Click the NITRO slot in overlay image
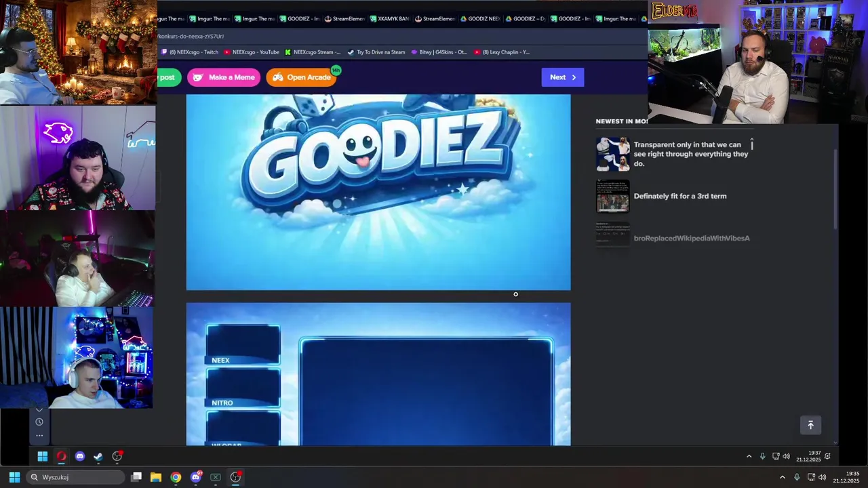Screen dimensions: 868x488 coord(243,388)
